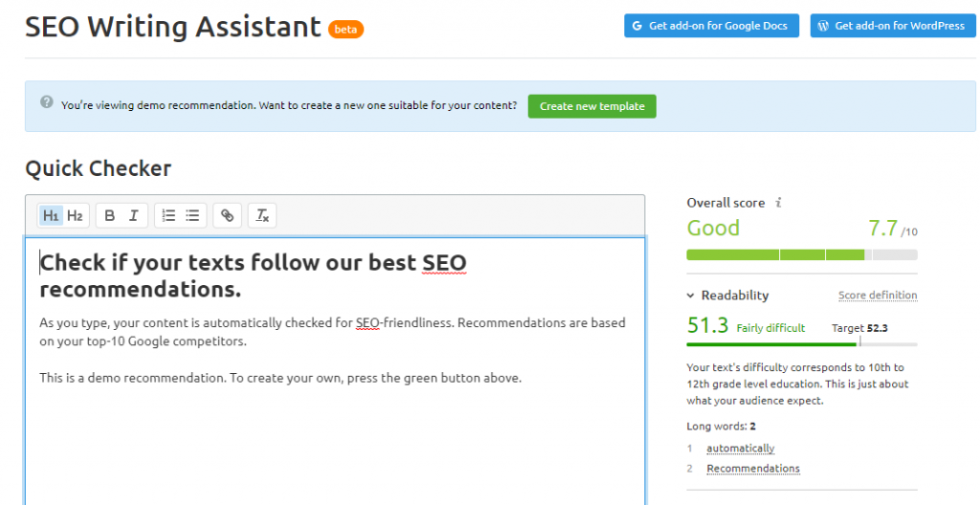Click the 'Good' score label

713,228
